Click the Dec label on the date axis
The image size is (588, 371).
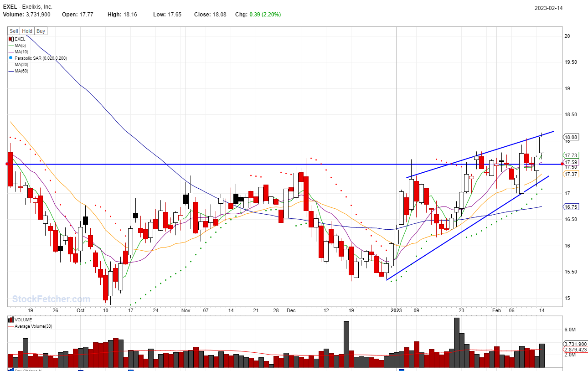(x=291, y=310)
